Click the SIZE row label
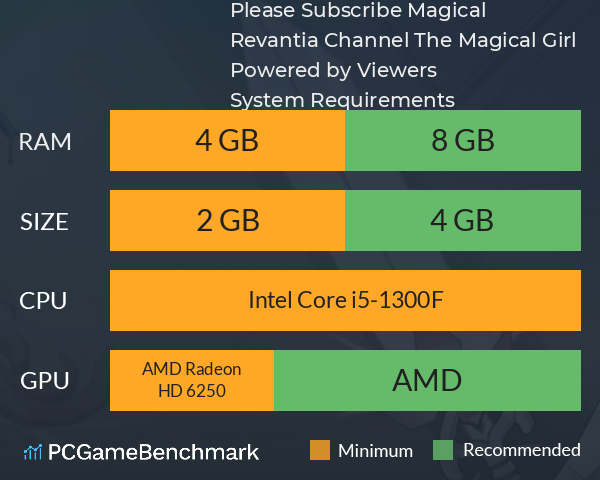Image resolution: width=600 pixels, height=480 pixels. click(44, 222)
